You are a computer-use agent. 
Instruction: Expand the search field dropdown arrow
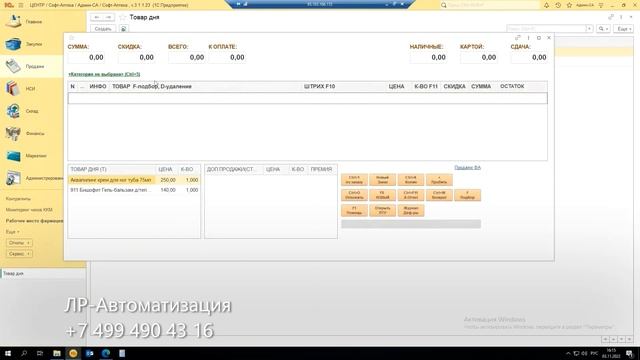(x=589, y=29)
